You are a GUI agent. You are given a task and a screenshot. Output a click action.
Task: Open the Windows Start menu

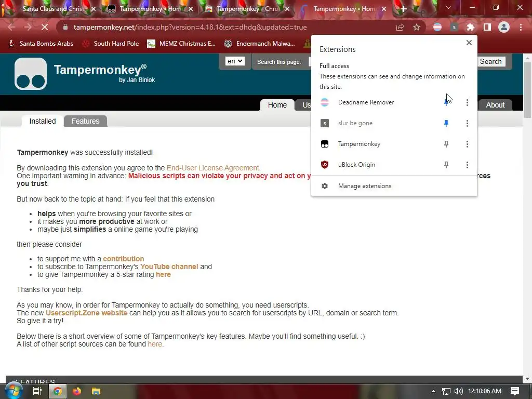pos(14,391)
